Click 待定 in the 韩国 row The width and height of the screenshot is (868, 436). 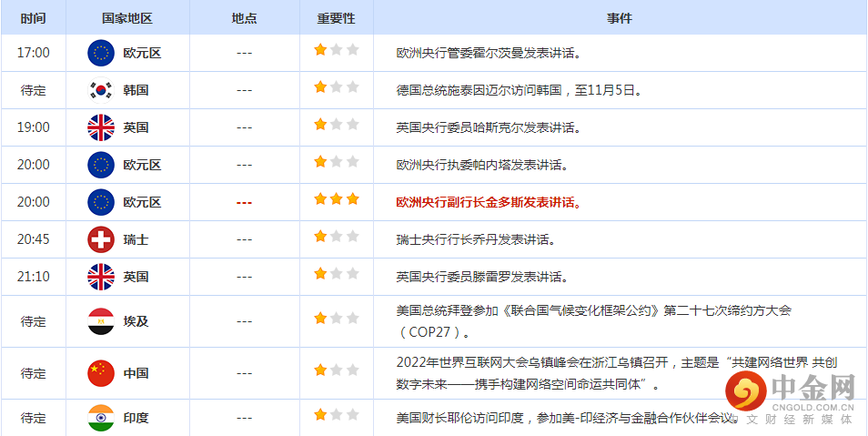[x=34, y=90]
